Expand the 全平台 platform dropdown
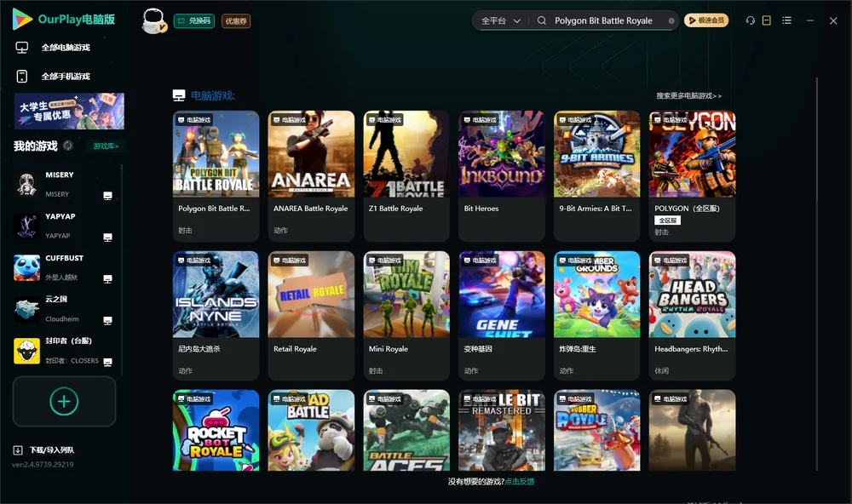 coord(500,20)
